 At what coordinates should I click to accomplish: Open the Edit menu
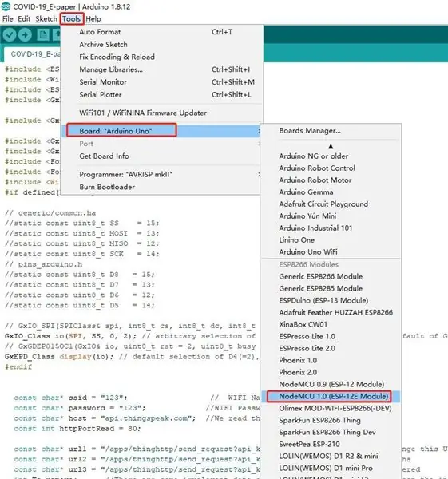[24, 19]
